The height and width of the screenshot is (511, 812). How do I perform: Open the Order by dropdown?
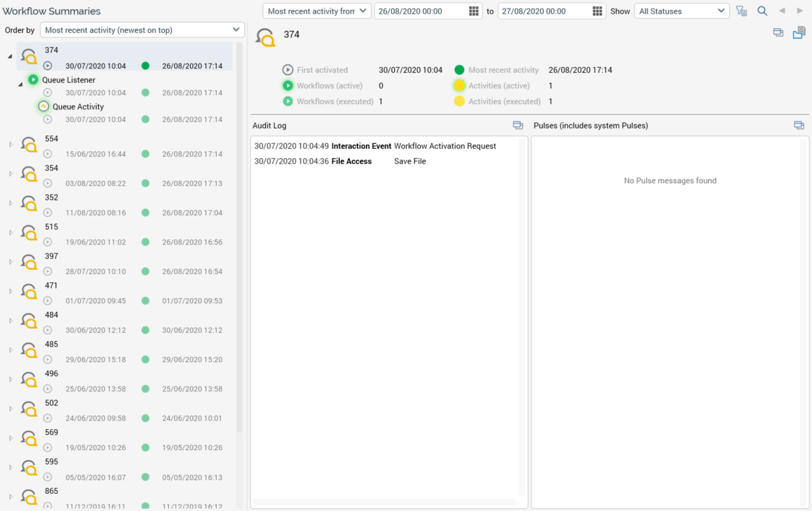(x=142, y=30)
